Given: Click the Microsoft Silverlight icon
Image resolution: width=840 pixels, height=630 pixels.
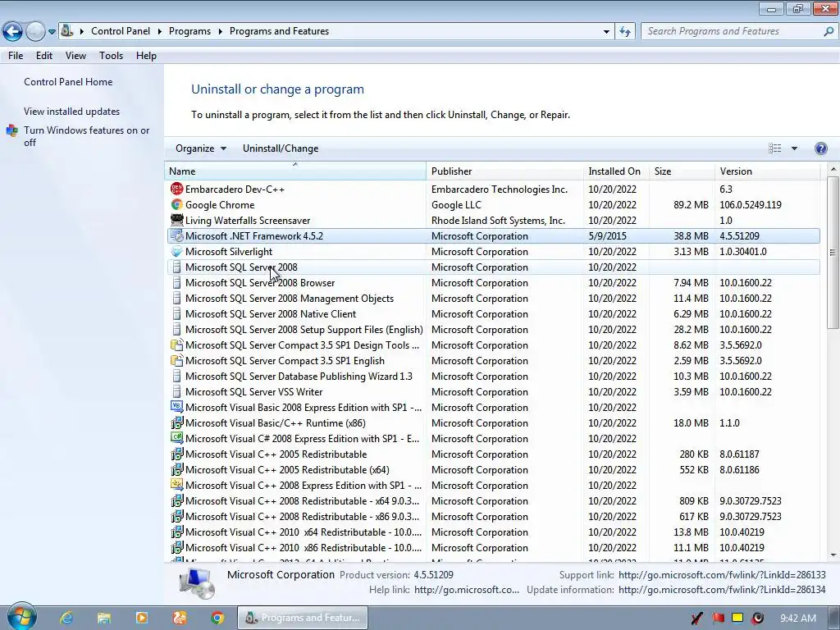Looking at the screenshot, I should [x=176, y=251].
